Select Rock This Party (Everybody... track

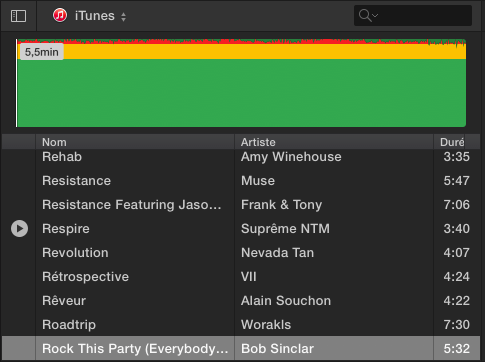pyautogui.click(x=135, y=349)
